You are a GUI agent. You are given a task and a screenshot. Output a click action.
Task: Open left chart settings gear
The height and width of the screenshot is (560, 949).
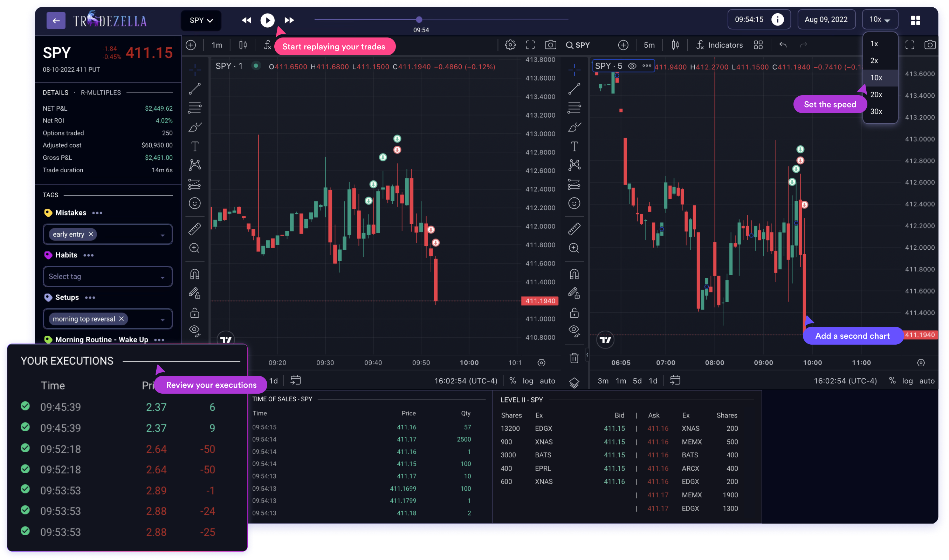point(510,45)
